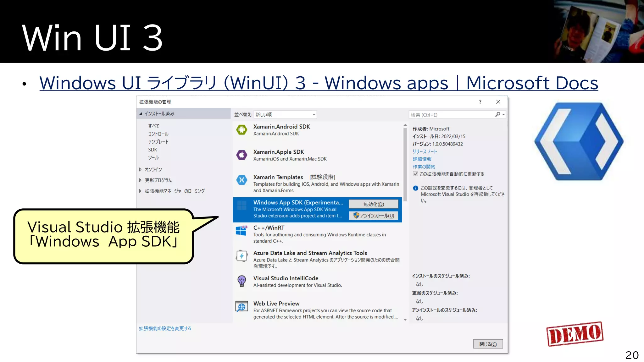Collapse the インストール済み tree node
This screenshot has width=644, height=362.
(x=141, y=114)
